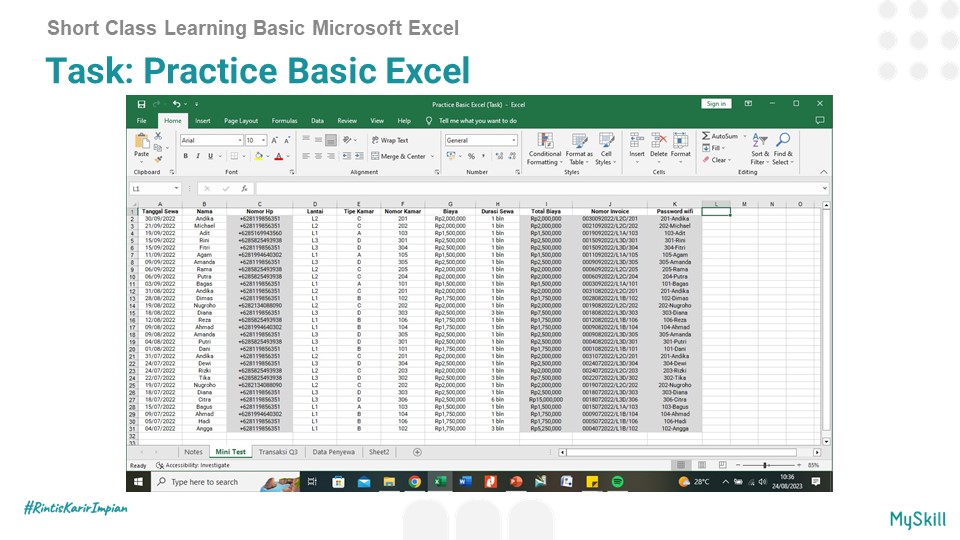
Task: Click the Align Left icon
Action: [x=306, y=156]
